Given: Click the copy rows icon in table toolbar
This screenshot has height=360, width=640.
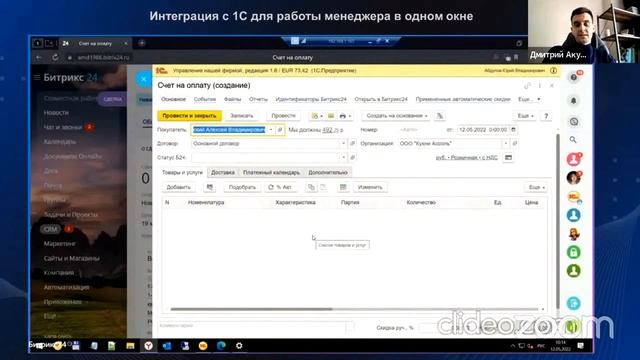Looking at the screenshot, I should coord(311,187).
